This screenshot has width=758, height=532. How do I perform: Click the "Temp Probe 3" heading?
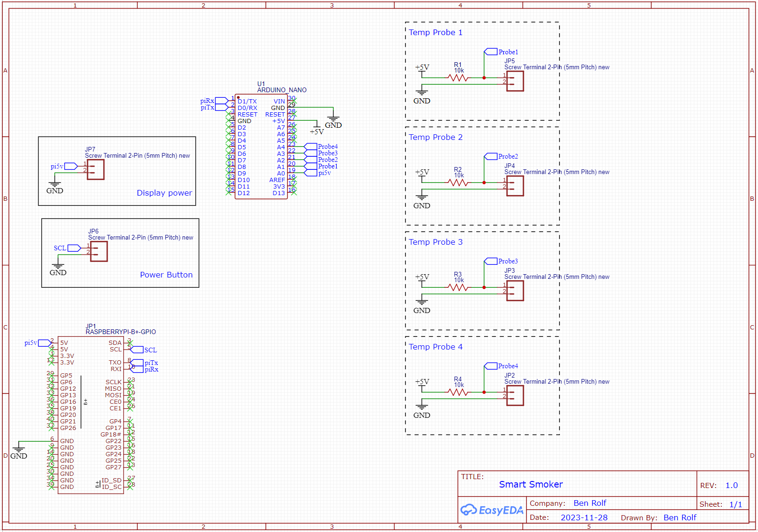pyautogui.click(x=435, y=242)
